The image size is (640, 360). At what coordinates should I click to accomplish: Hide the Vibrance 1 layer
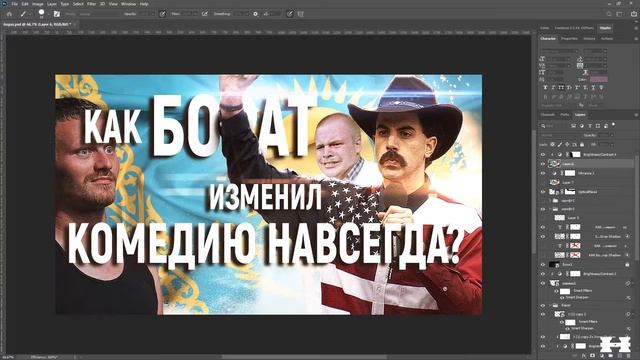(543, 173)
